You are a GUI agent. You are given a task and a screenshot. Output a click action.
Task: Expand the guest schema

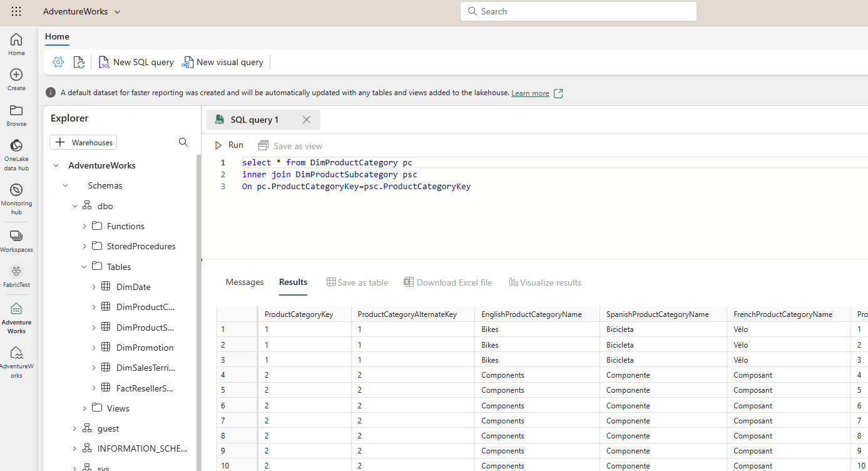[x=74, y=428]
